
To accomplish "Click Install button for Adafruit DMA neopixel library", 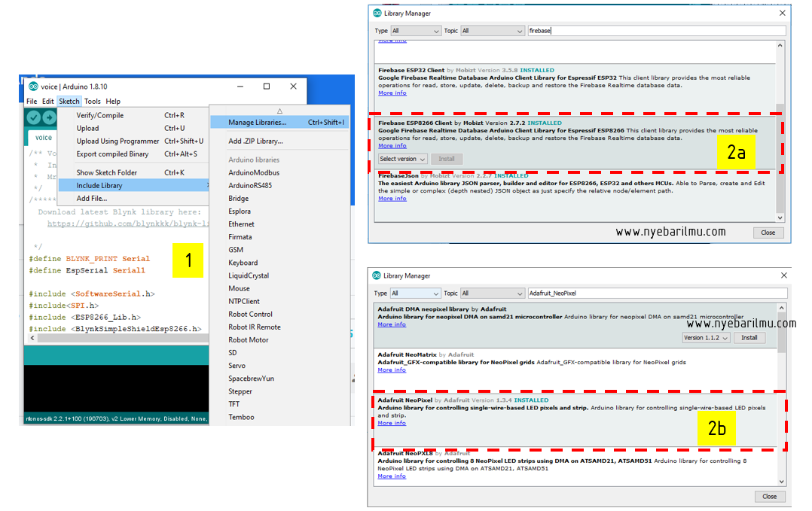I will point(749,338).
